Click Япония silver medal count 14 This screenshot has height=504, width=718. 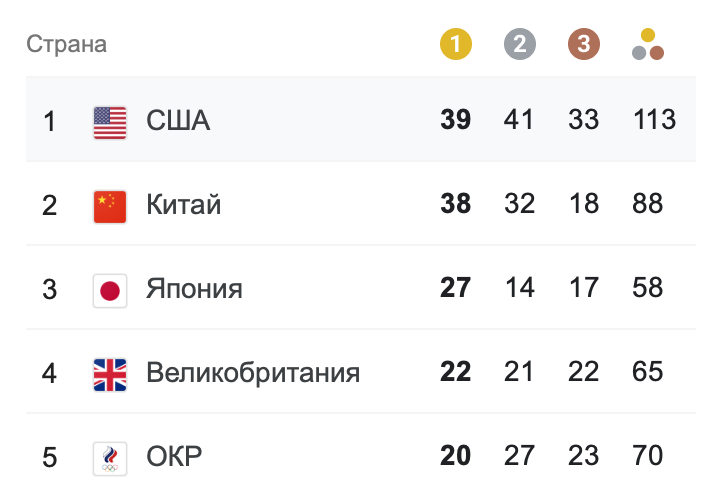pyautogui.click(x=520, y=289)
